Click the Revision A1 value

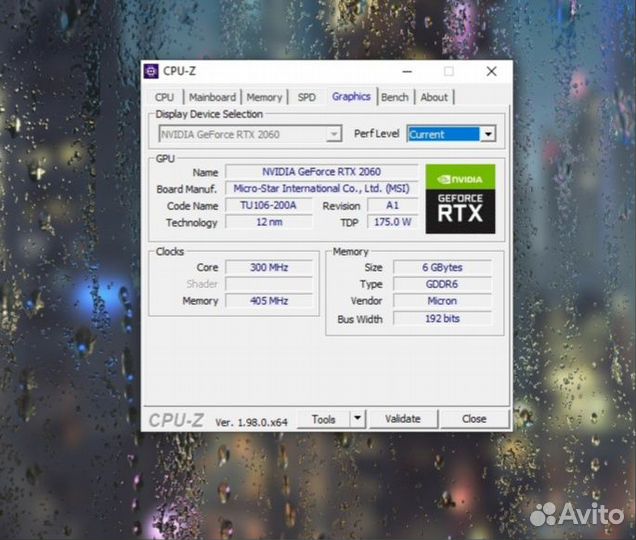pos(392,205)
